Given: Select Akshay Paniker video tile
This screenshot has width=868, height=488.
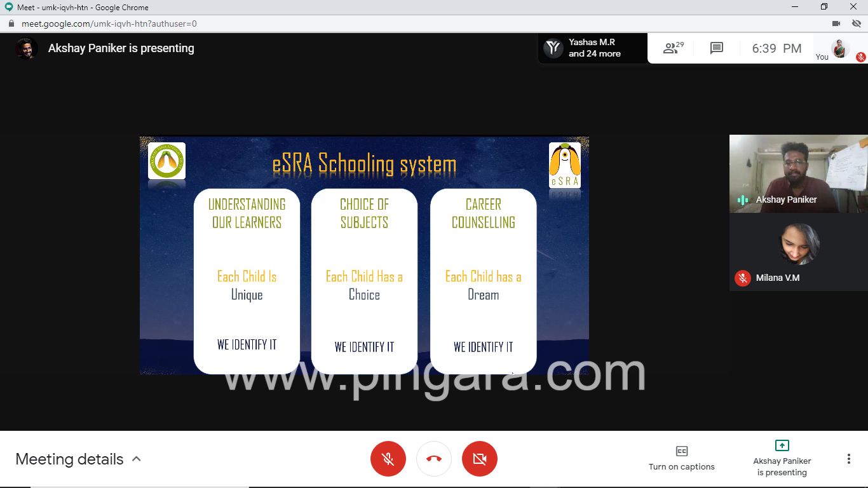Looking at the screenshot, I should click(799, 173).
